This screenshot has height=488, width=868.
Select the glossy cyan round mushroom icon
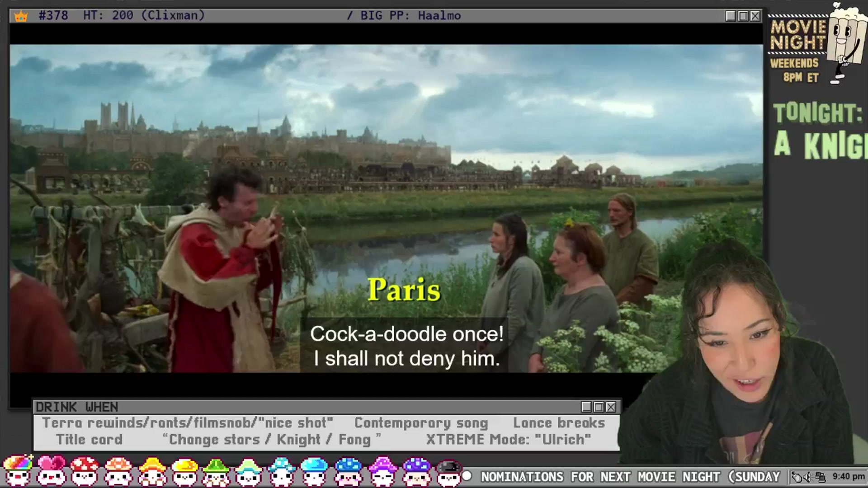[x=314, y=471]
